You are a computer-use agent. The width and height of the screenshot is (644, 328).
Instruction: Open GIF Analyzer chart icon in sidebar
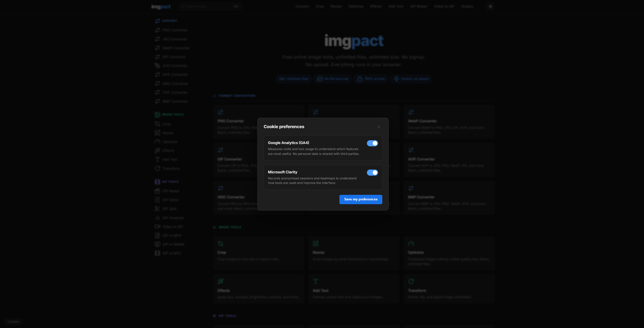pos(157,218)
